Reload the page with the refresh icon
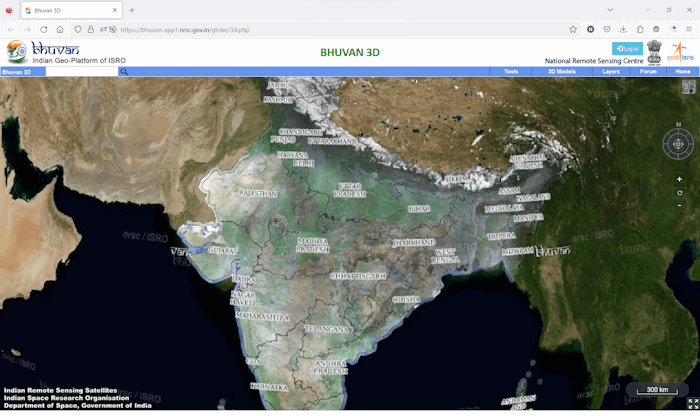This screenshot has width=700, height=416. tap(44, 29)
